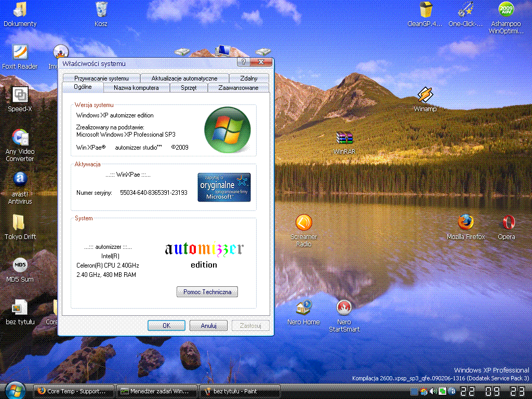Image resolution: width=532 pixels, height=399 pixels.
Task: Open the colorful sun icon in the system tray
Action: coord(424,391)
